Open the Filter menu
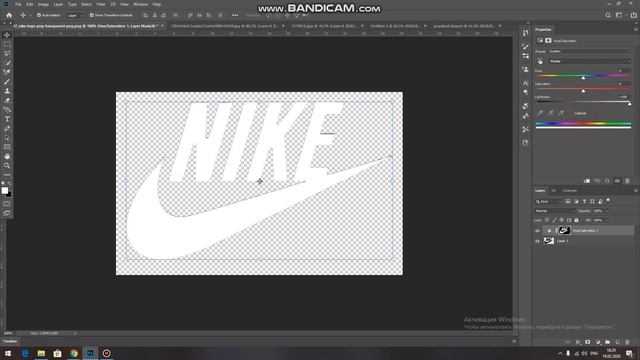Viewport: 640px width, 360px height. pyautogui.click(x=101, y=4)
